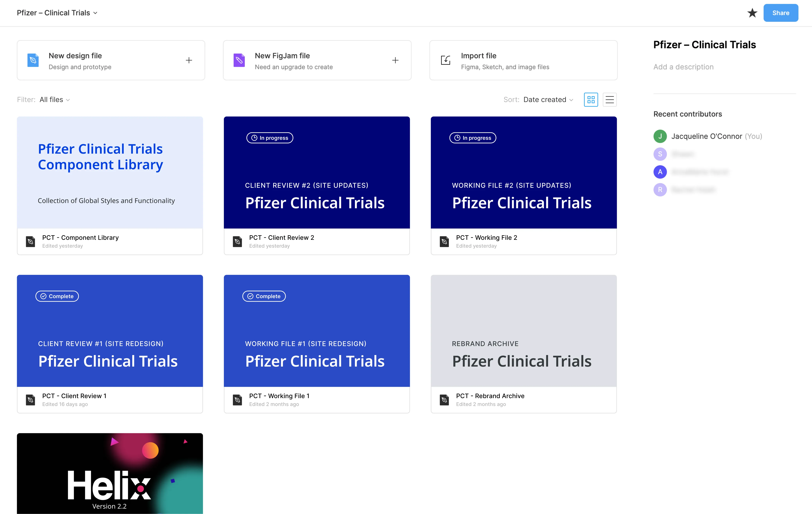Open the Date created sort dropdown

(x=548, y=100)
